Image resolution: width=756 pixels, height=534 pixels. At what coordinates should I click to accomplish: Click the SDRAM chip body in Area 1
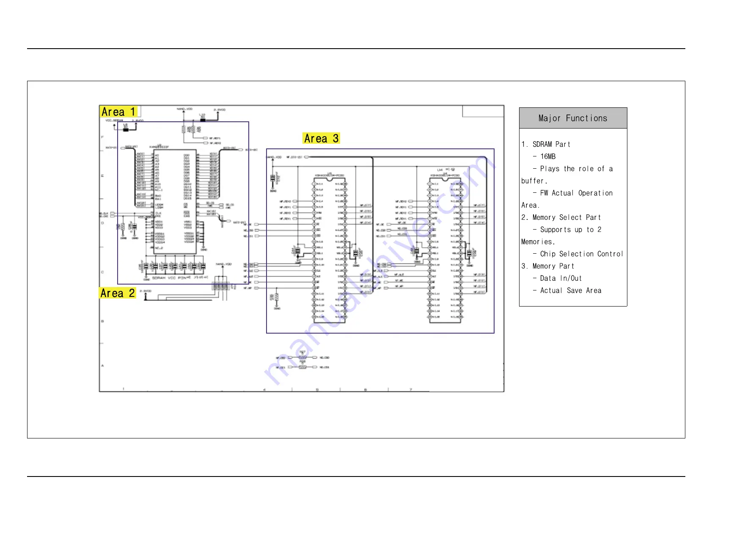pyautogui.click(x=175, y=201)
